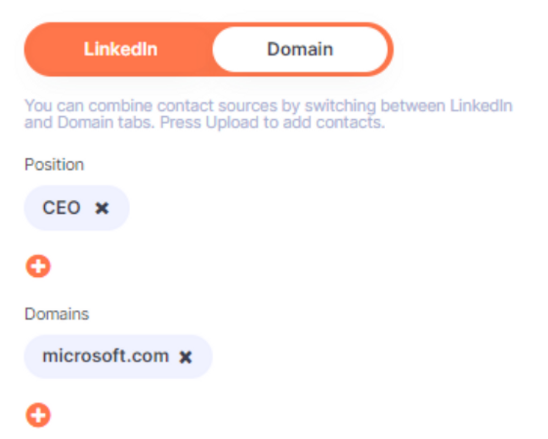Click the Position field label
The width and height of the screenshot is (548, 439).
(54, 164)
